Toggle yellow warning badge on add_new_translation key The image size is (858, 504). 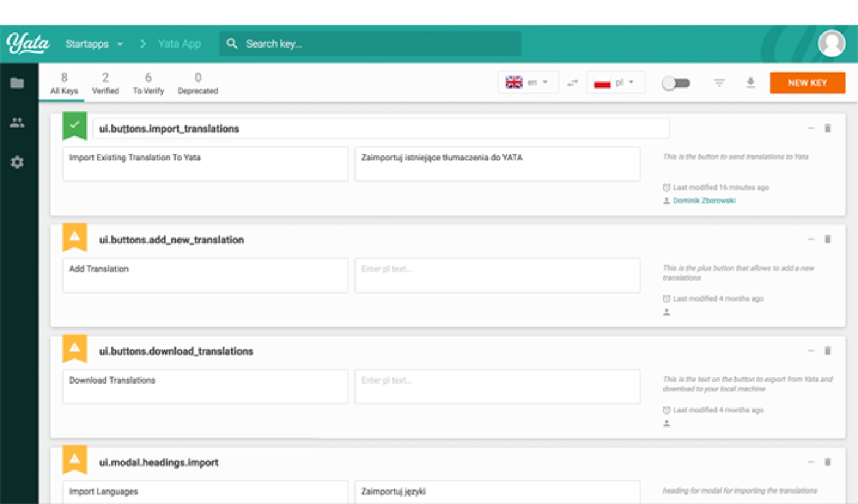(x=75, y=237)
